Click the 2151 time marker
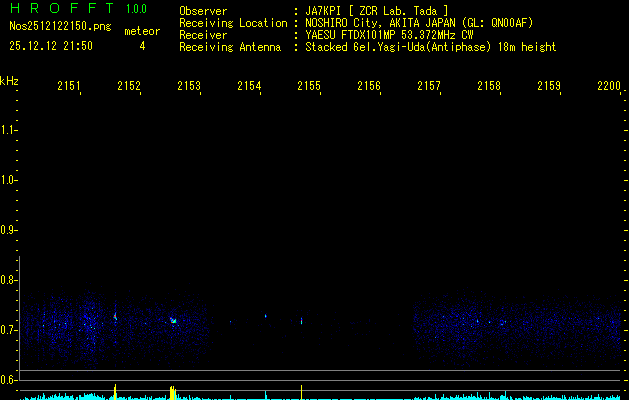Screen dimensions: 629x400 pos(69,87)
